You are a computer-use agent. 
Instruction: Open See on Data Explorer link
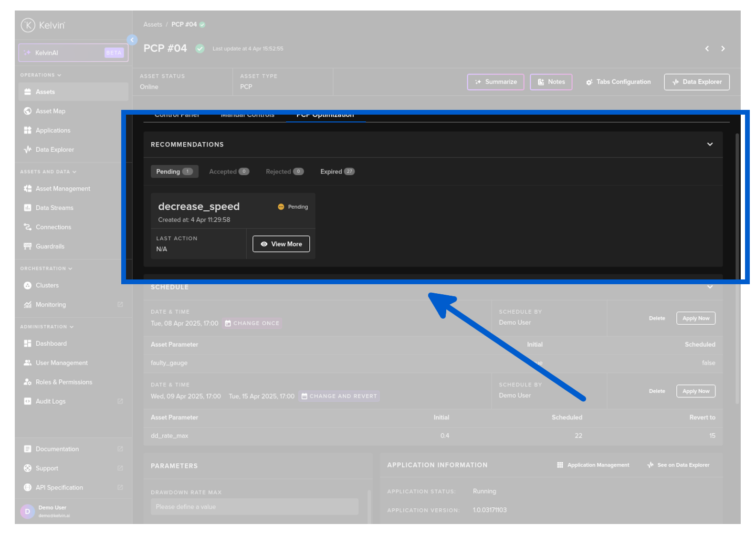pyautogui.click(x=678, y=465)
